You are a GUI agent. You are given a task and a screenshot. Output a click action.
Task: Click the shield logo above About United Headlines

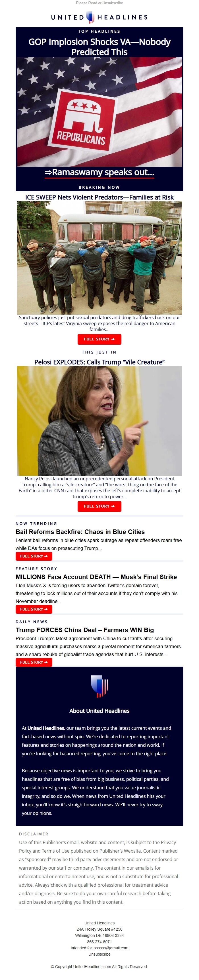(x=100, y=686)
